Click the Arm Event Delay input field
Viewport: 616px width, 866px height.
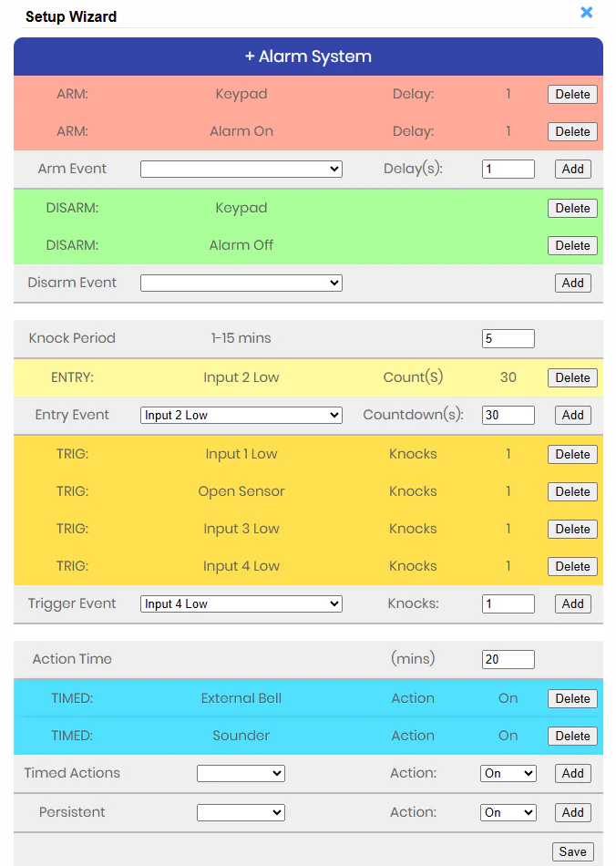click(x=508, y=170)
